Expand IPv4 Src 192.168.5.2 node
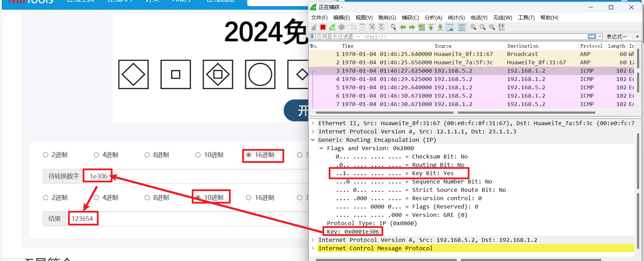This screenshot has height=261, width=644. pyautogui.click(x=313, y=240)
